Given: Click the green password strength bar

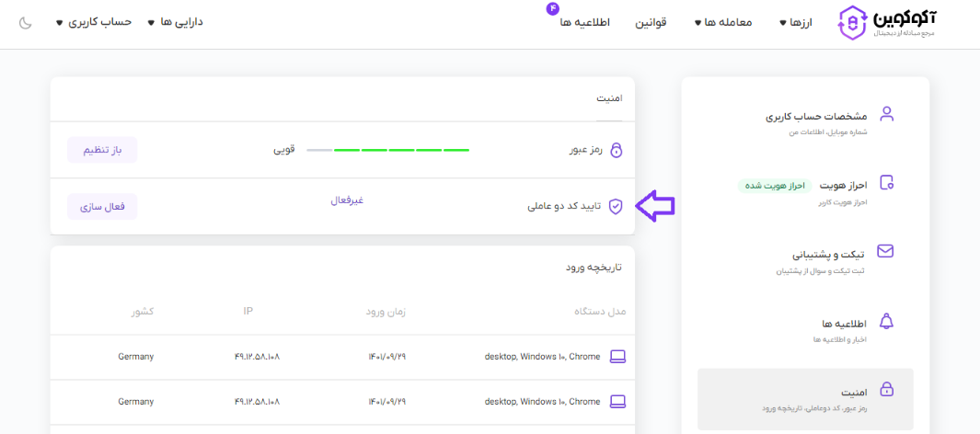Looking at the screenshot, I should (x=401, y=149).
